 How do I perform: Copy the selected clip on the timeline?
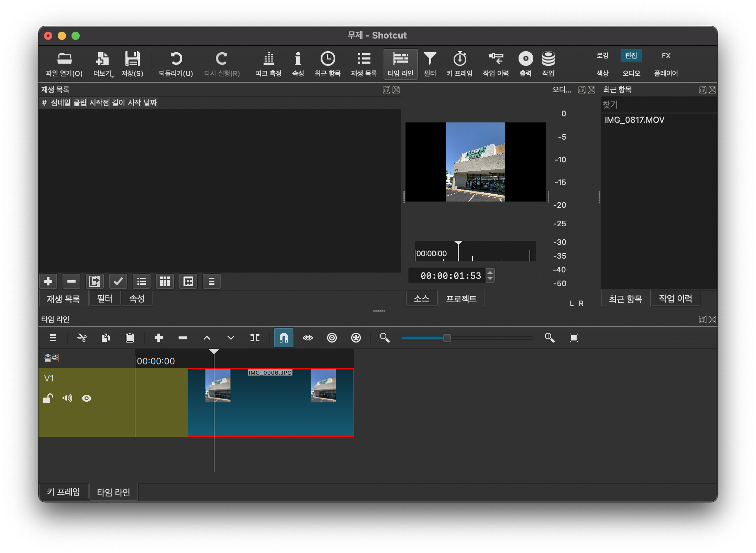click(106, 338)
